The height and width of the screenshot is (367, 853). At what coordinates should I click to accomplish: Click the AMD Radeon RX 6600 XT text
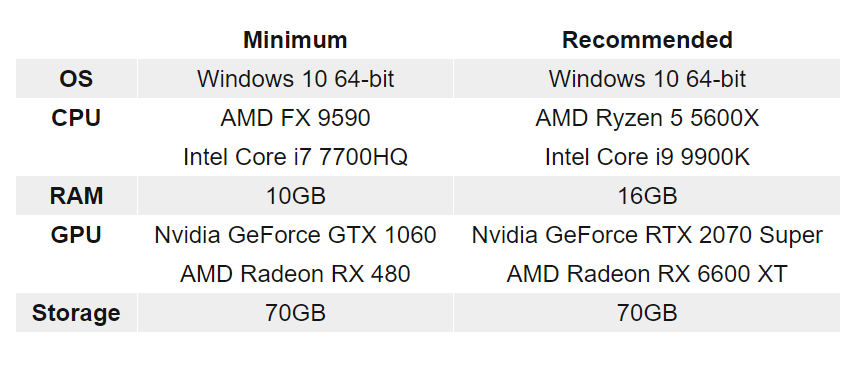coord(647,274)
